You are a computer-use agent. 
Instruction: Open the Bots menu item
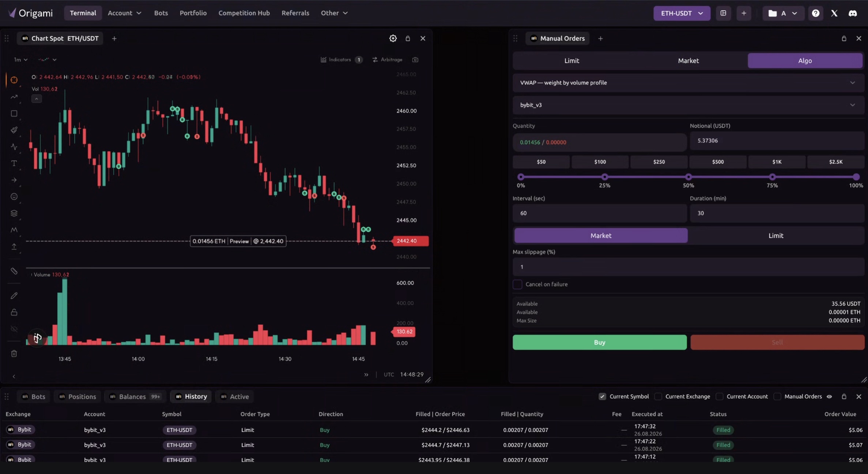(161, 13)
